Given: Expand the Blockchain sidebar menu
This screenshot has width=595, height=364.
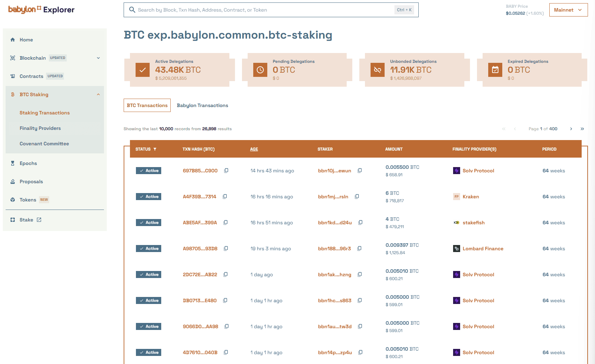Looking at the screenshot, I should point(98,58).
